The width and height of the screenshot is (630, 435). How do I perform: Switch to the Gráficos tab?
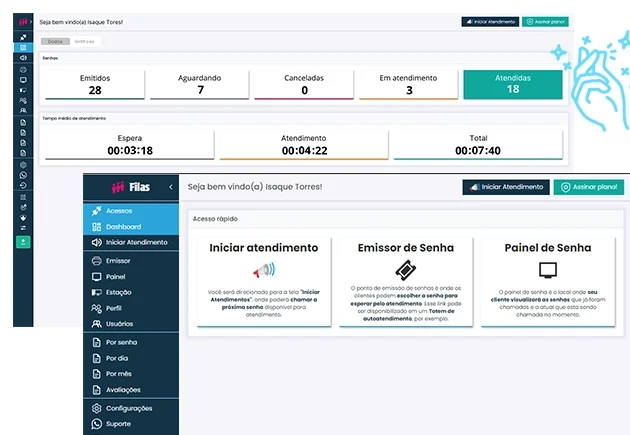pos(84,42)
